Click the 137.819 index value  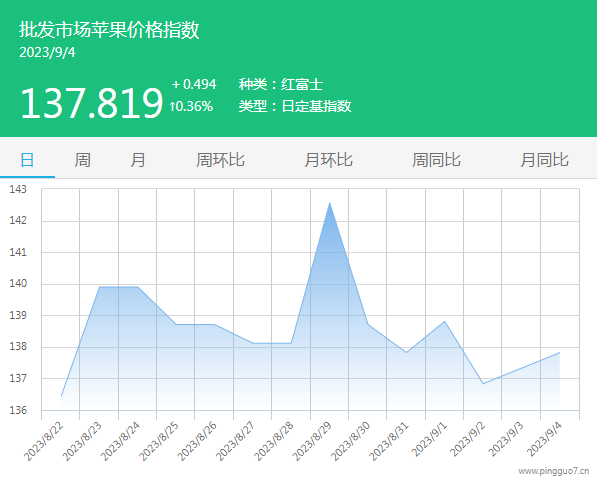[91, 103]
